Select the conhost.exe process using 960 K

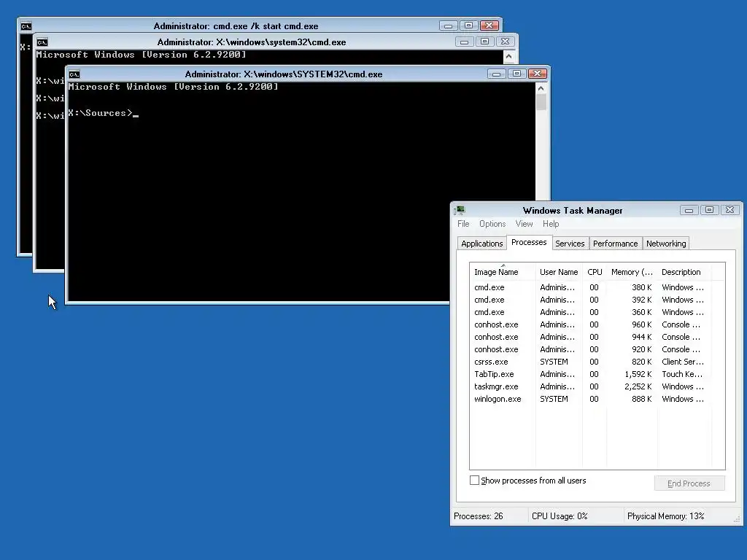591,324
